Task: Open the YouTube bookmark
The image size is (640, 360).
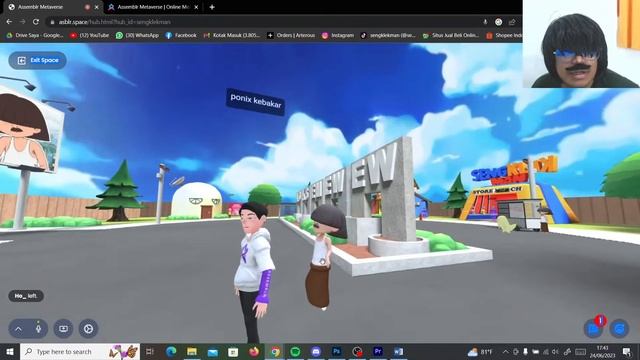Action: point(89,36)
